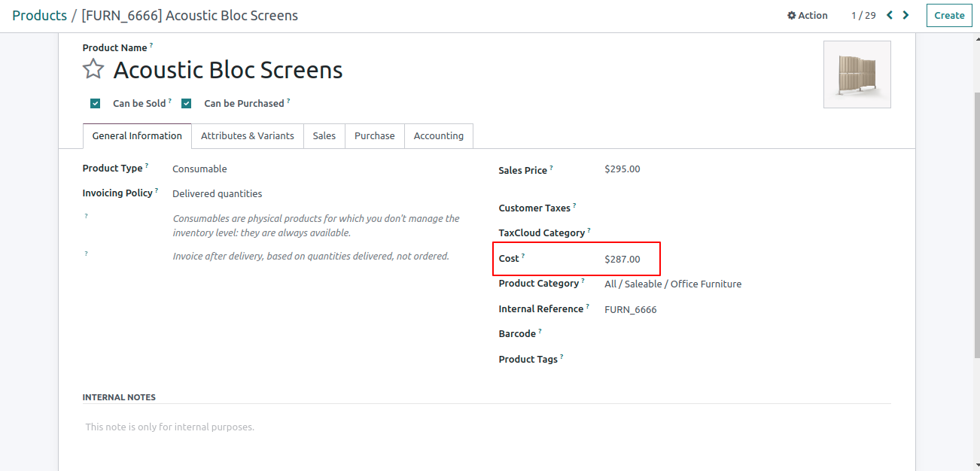This screenshot has width=980, height=471.
Task: Switch to the Attributes & Variants tab
Action: coord(247,136)
